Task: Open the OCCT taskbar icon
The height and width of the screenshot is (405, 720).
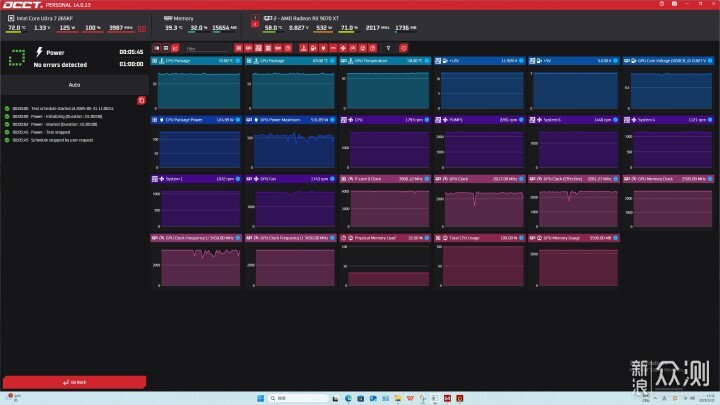Action: [x=460, y=398]
